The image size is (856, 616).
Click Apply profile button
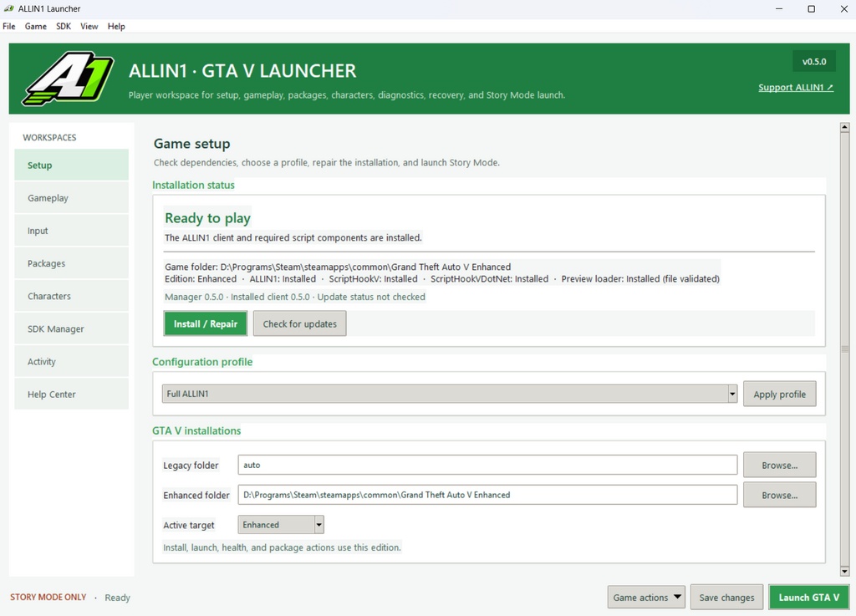click(779, 394)
